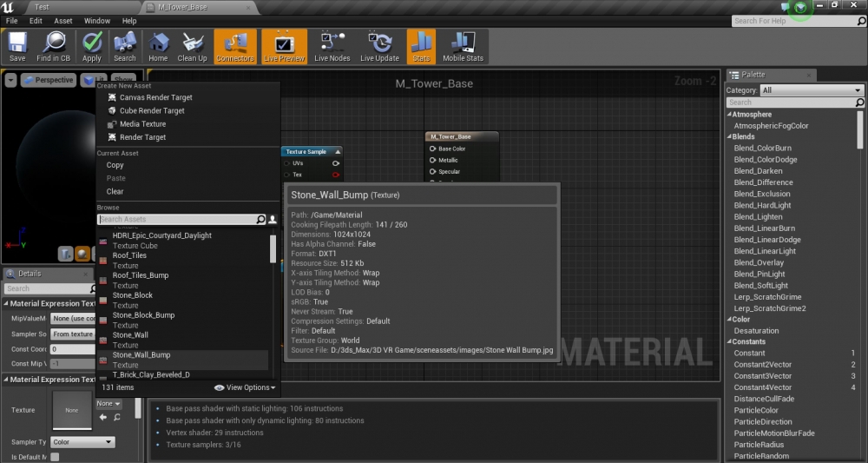Enable the Is Default Mesh Paint checkbox
Viewport: 868px width, 463px height.
[x=55, y=457]
